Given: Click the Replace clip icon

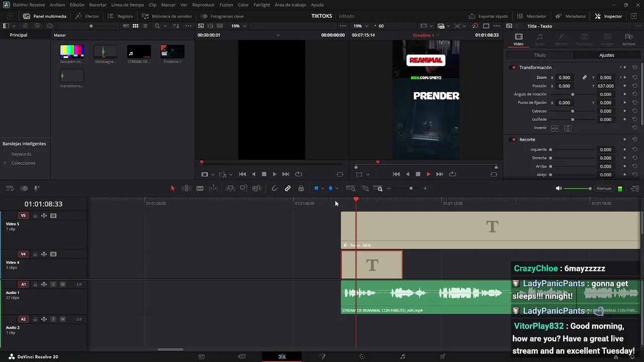Looking at the screenshot, I should coord(257,189).
